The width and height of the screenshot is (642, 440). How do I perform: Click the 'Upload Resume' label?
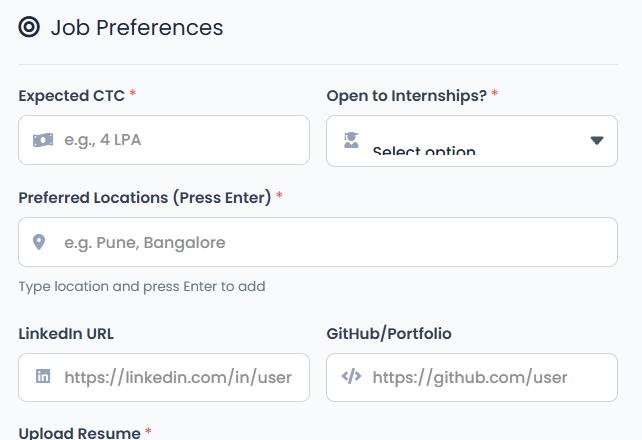click(x=79, y=432)
